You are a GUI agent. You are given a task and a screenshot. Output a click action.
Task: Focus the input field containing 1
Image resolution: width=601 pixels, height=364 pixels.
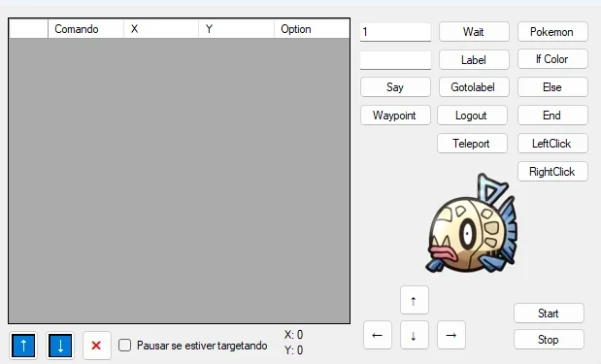coord(395,32)
